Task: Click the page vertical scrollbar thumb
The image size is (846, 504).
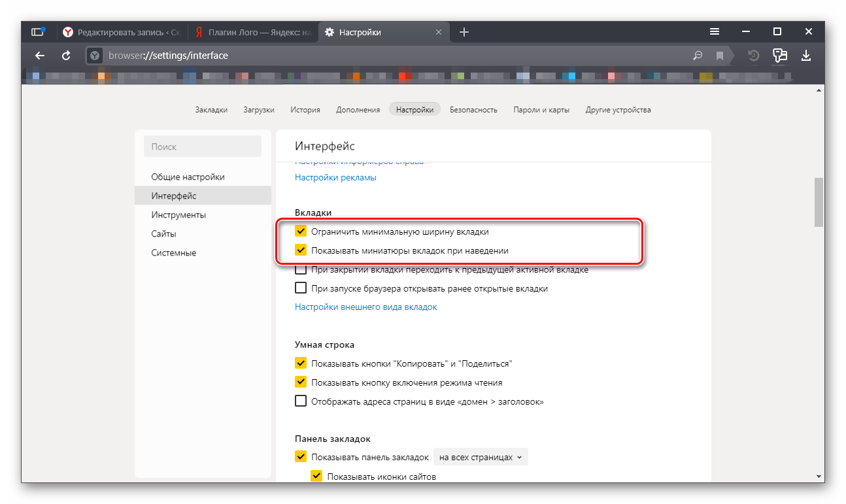Action: (819, 202)
